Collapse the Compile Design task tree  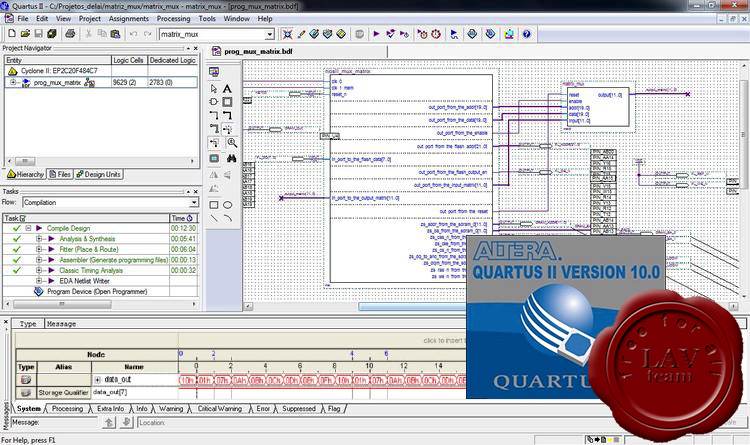point(29,228)
